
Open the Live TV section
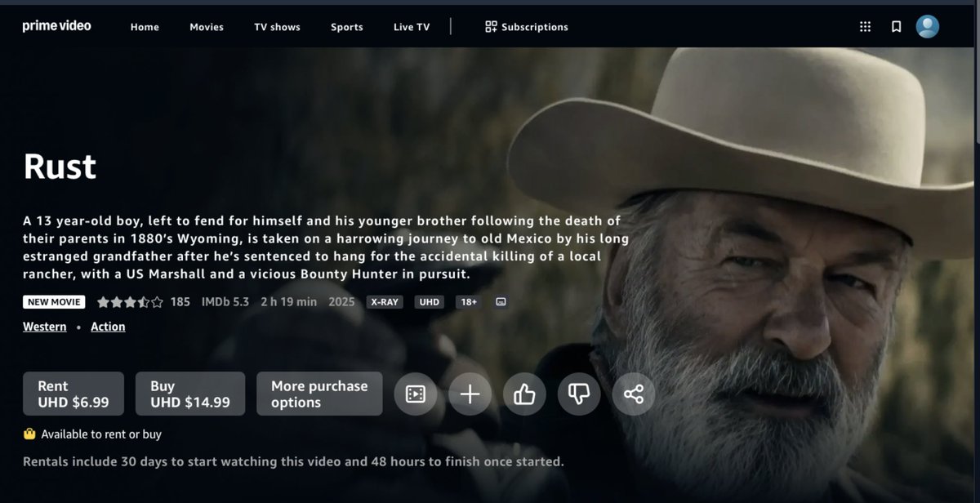(412, 27)
